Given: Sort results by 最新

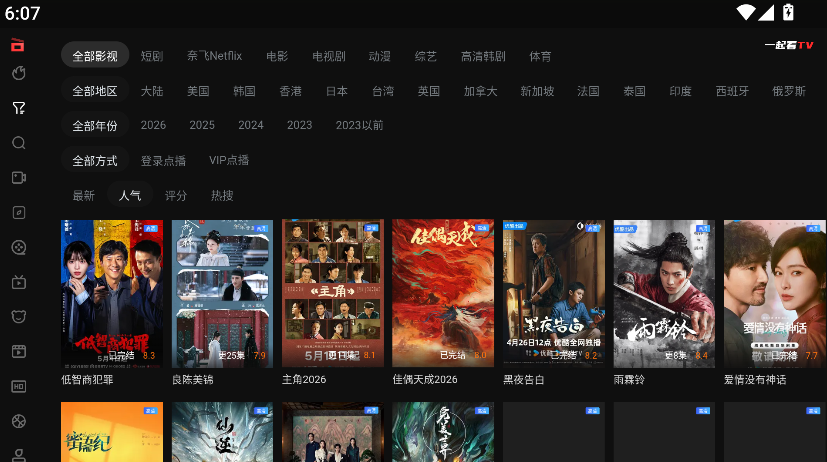Looking at the screenshot, I should (83, 195).
